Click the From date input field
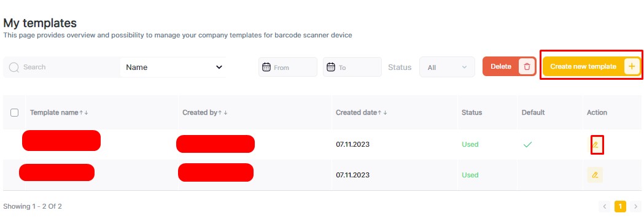This screenshot has width=644, height=224. click(x=288, y=68)
